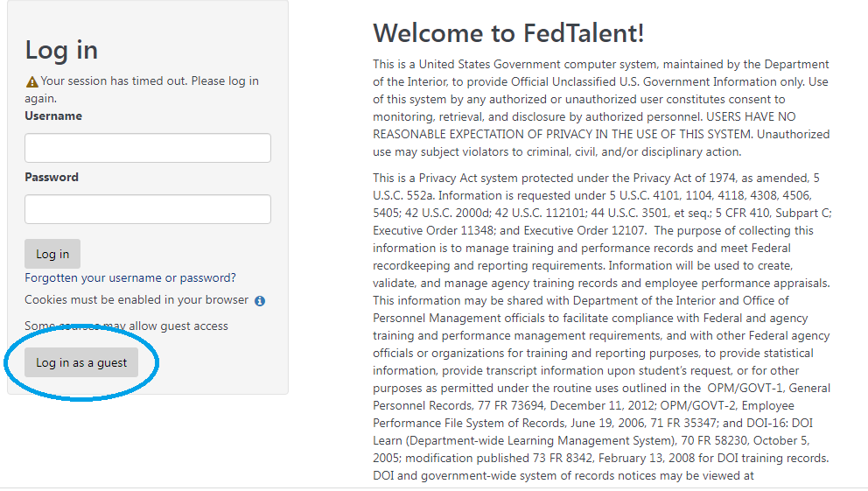The image size is (868, 491).
Task: Open Forgotten your username or password link
Action: click(130, 277)
